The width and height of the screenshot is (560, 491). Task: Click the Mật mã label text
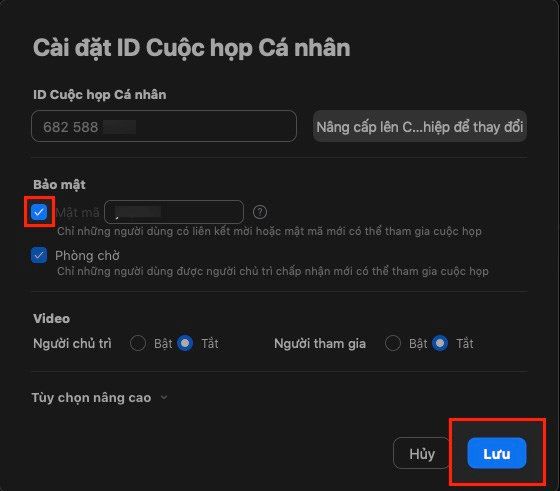78,212
